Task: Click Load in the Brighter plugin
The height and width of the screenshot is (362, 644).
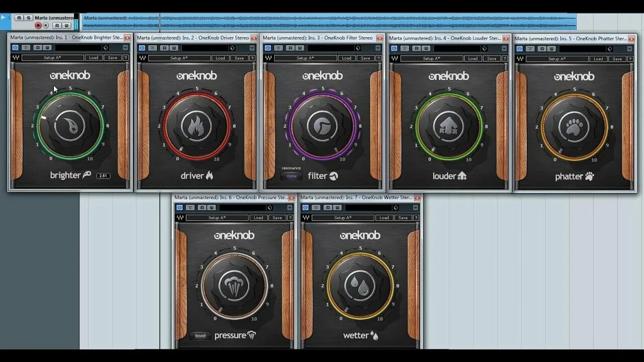Action: point(94,58)
